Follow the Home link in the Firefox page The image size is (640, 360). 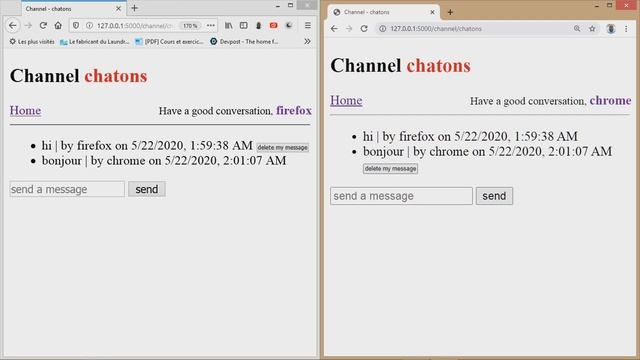pos(25,110)
